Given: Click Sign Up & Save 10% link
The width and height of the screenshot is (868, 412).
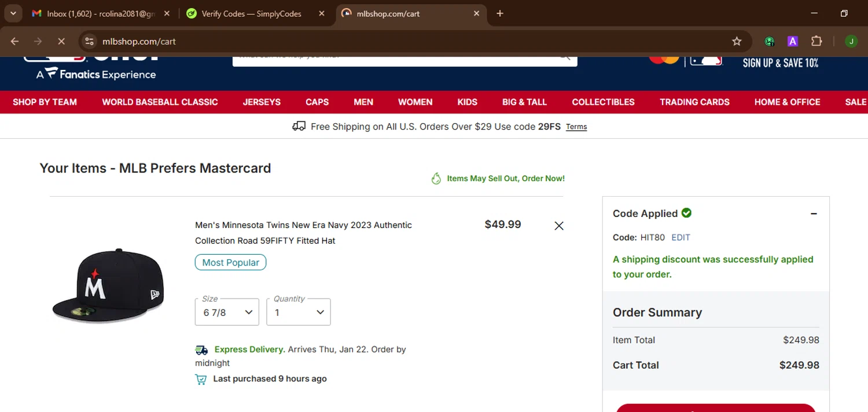Looking at the screenshot, I should (x=781, y=62).
